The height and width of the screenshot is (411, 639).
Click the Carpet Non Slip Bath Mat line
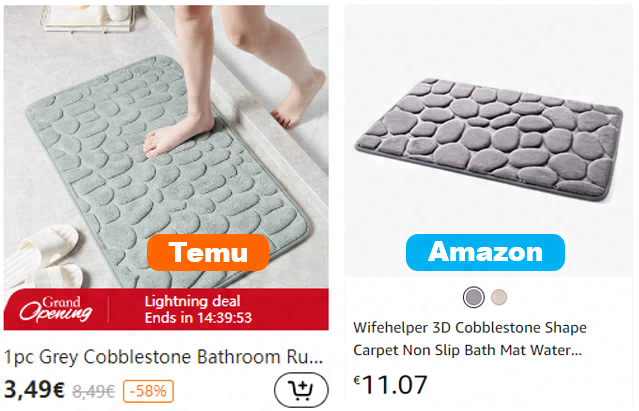467,350
